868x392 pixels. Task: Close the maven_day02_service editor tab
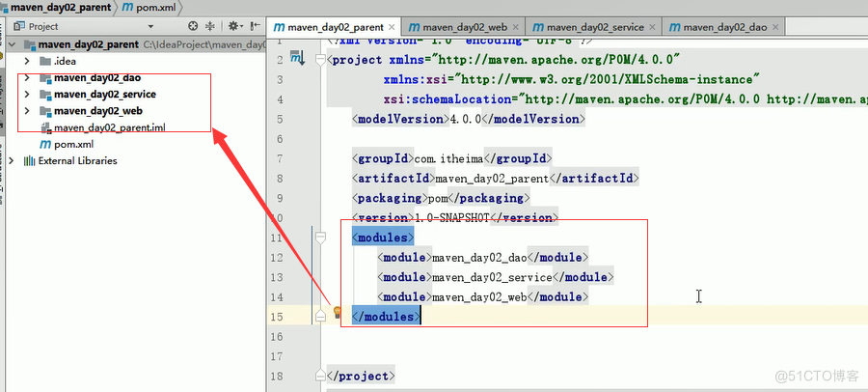tap(652, 27)
